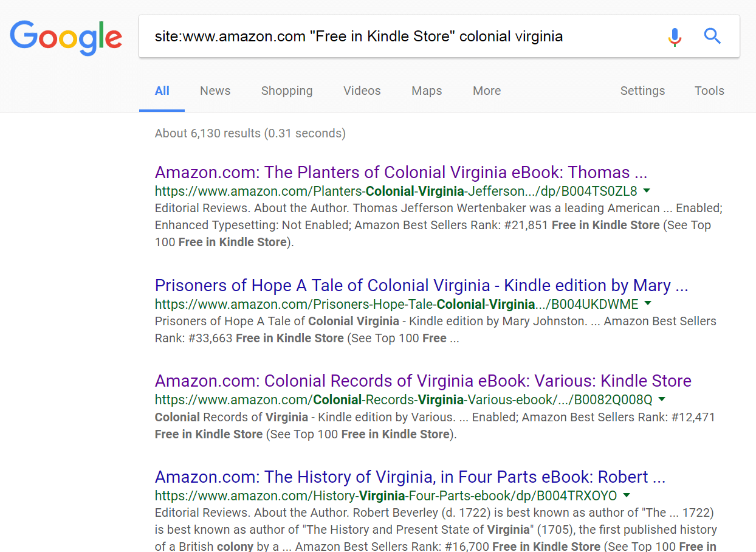Switch to the News tab
The height and width of the screenshot is (552, 756).
[215, 91]
